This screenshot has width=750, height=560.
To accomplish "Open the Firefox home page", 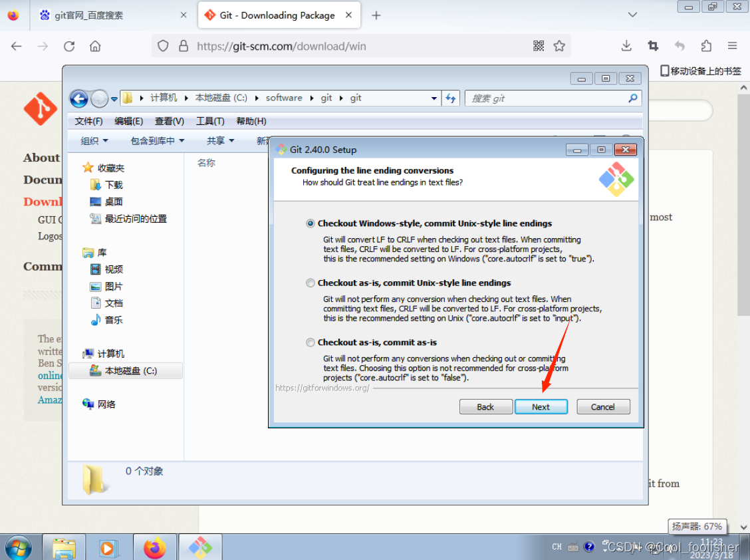I will (95, 46).
